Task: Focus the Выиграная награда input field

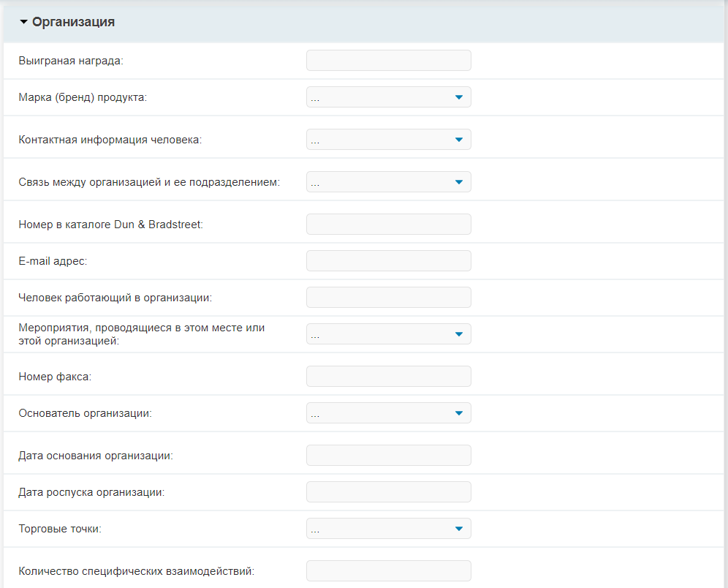Action: point(389,61)
